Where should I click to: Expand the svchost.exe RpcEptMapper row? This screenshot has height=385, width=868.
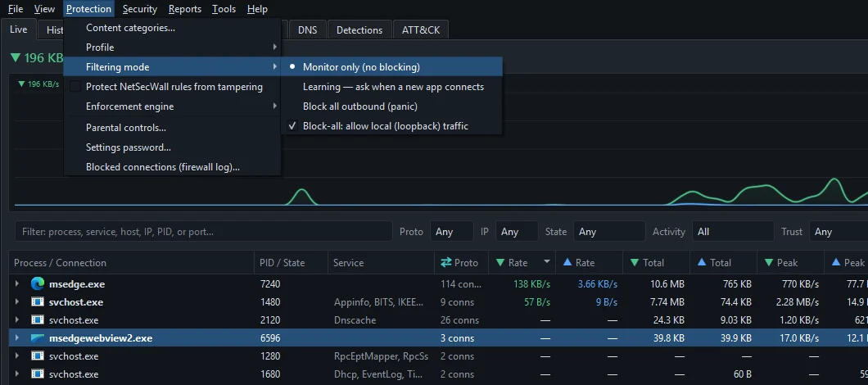pyautogui.click(x=17, y=356)
